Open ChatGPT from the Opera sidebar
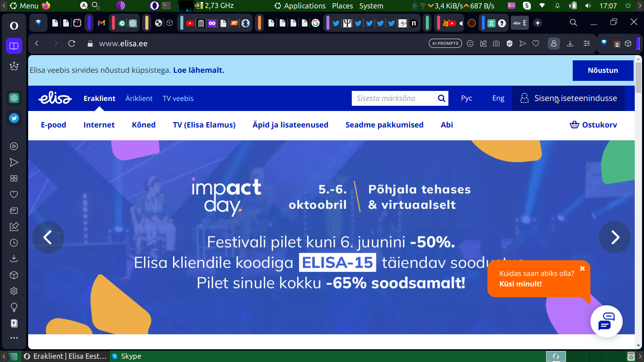 click(x=14, y=98)
